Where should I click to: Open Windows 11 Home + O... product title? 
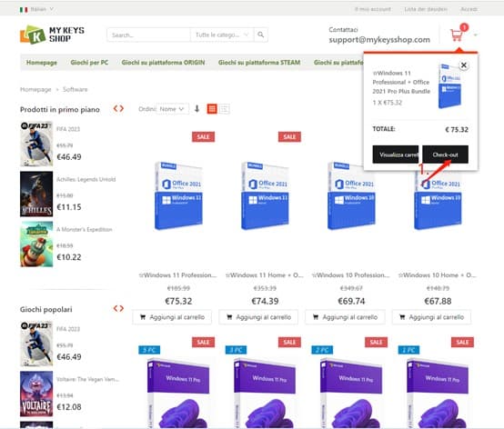[265, 275]
